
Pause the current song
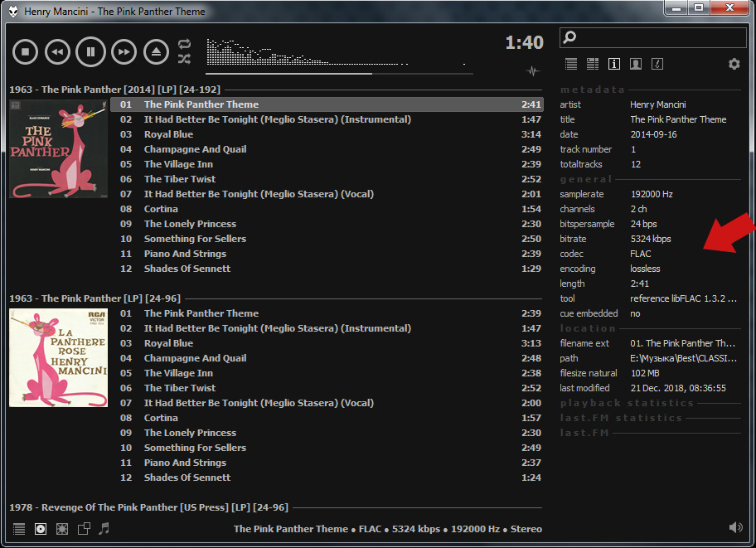pyautogui.click(x=90, y=51)
